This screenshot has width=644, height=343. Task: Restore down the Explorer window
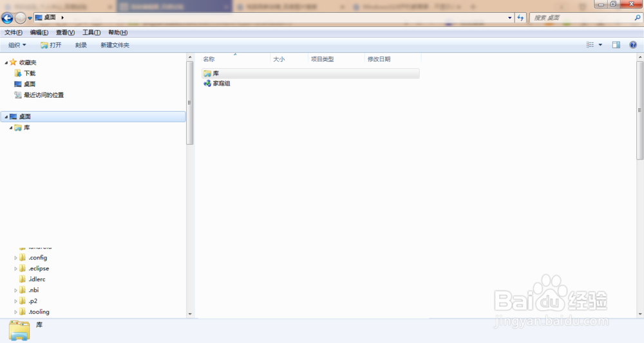pos(613,4)
